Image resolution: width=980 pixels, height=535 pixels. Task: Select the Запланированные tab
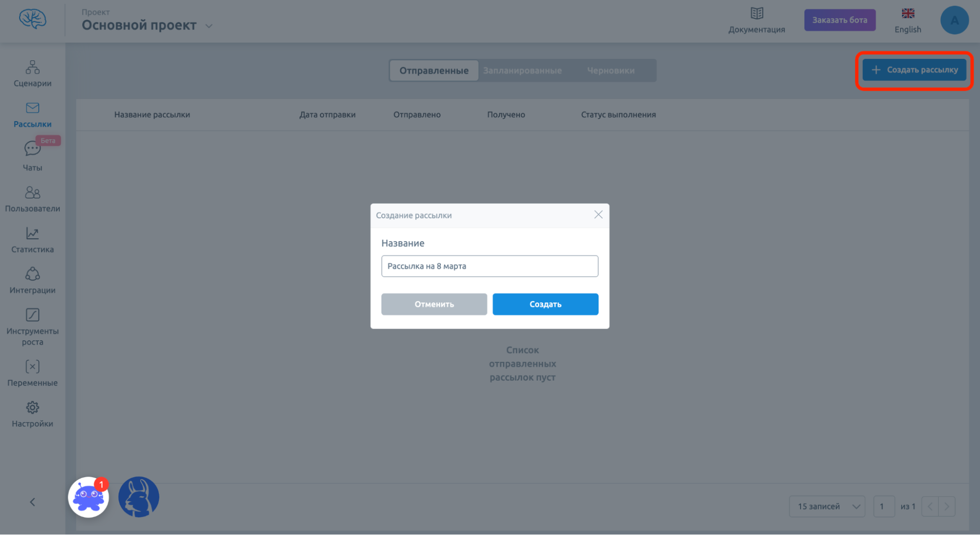pos(522,69)
